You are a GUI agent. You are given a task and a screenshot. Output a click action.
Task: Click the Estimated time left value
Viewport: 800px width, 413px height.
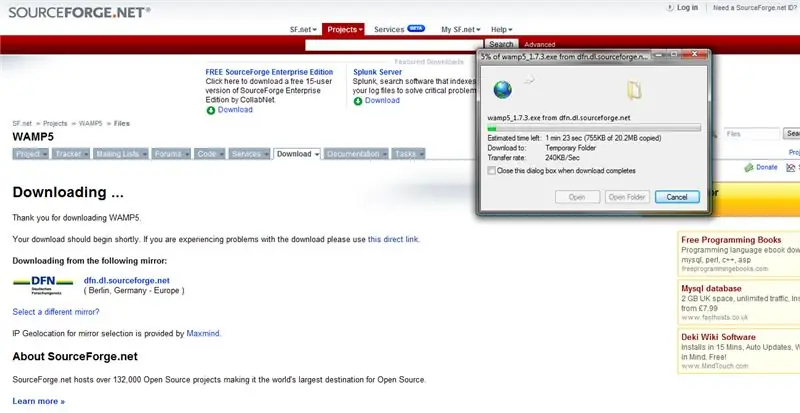603,138
